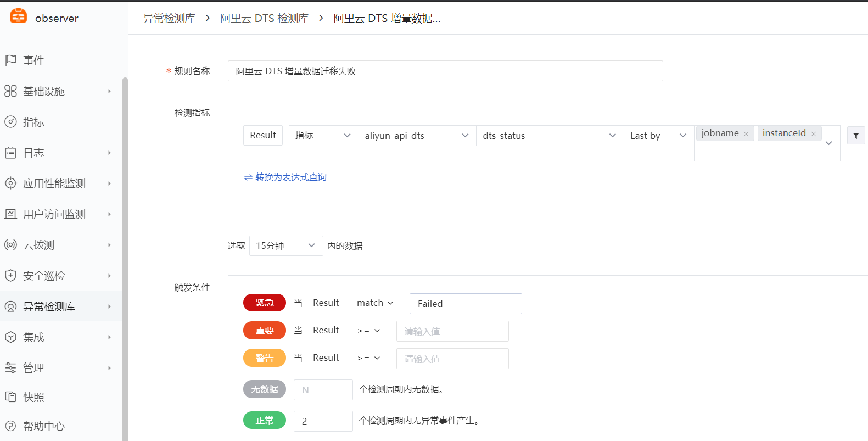
Task: Click the Result query label
Action: (x=263, y=136)
